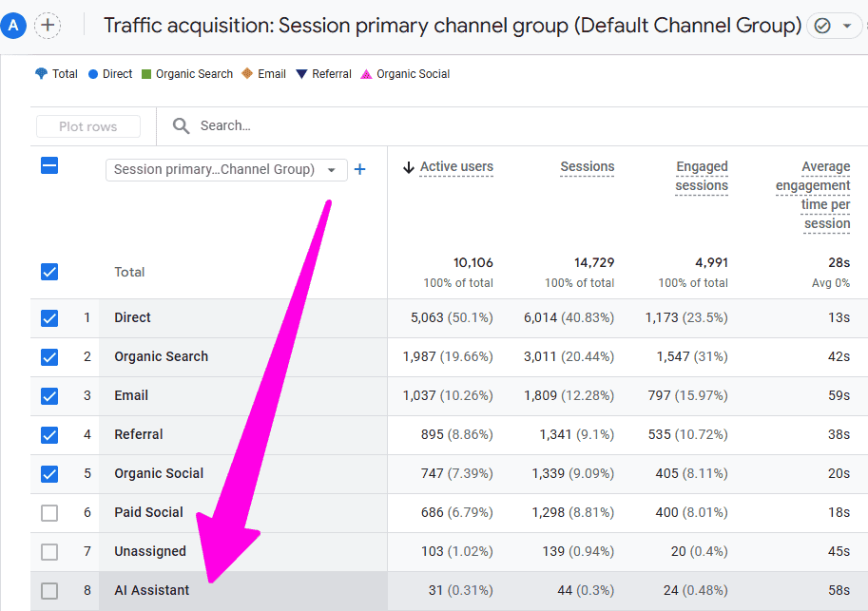Check the Paid Social row checkbox
Image resolution: width=868 pixels, height=611 pixels.
[49, 513]
